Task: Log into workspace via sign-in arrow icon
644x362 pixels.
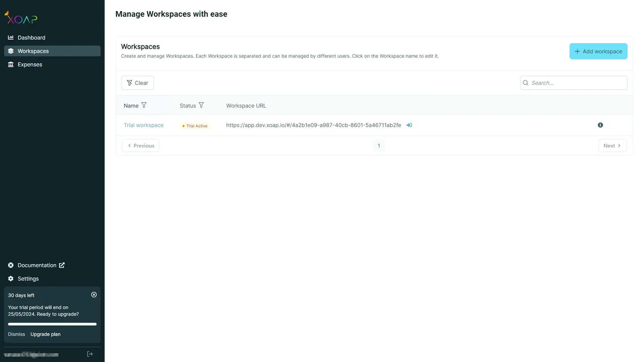Action: point(409,125)
